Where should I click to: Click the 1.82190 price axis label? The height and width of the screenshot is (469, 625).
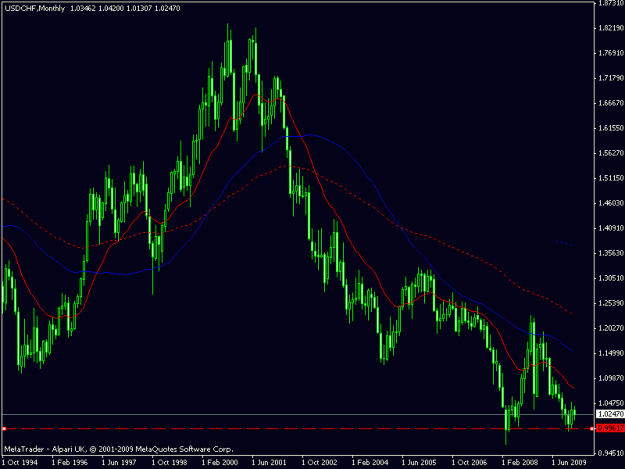coord(611,28)
